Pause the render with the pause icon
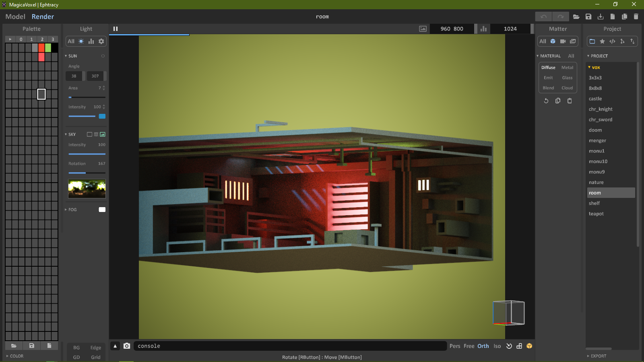644x362 pixels. [116, 29]
